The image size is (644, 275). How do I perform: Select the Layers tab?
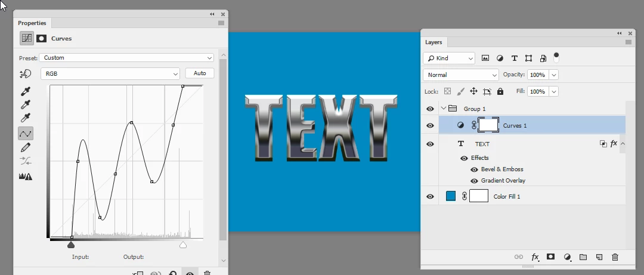coord(434,42)
